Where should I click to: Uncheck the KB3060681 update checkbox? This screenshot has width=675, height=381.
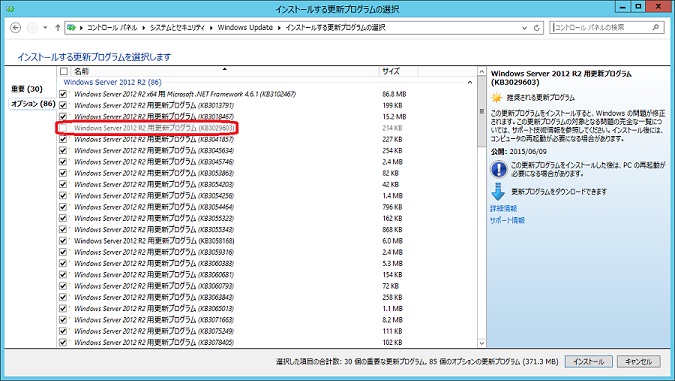point(63,275)
